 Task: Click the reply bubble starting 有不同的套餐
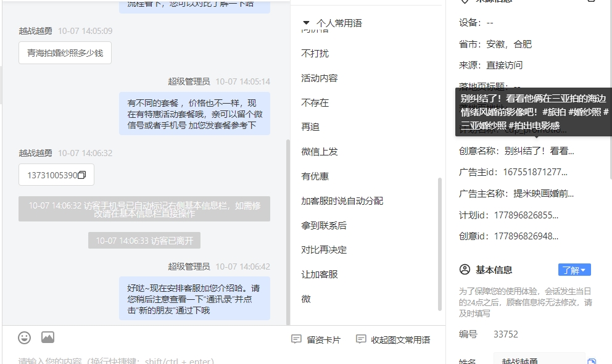pyautogui.click(x=194, y=114)
